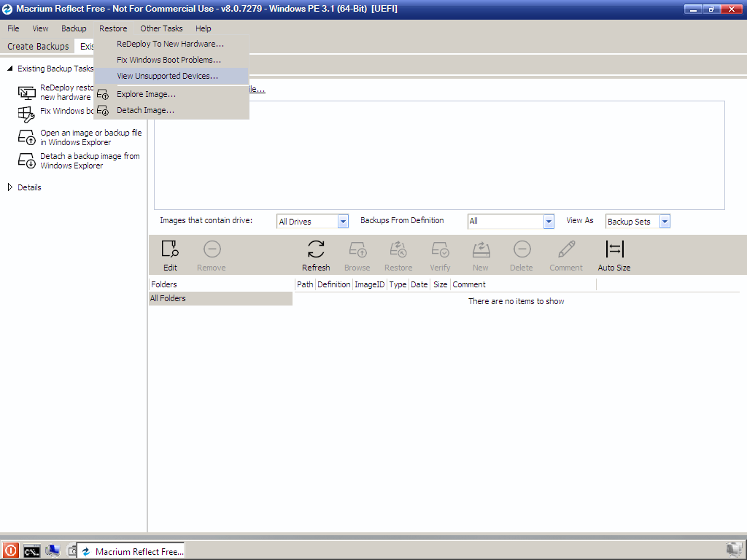
Task: Choose Fix Windows Boot Problems menu entry
Action: 171,60
